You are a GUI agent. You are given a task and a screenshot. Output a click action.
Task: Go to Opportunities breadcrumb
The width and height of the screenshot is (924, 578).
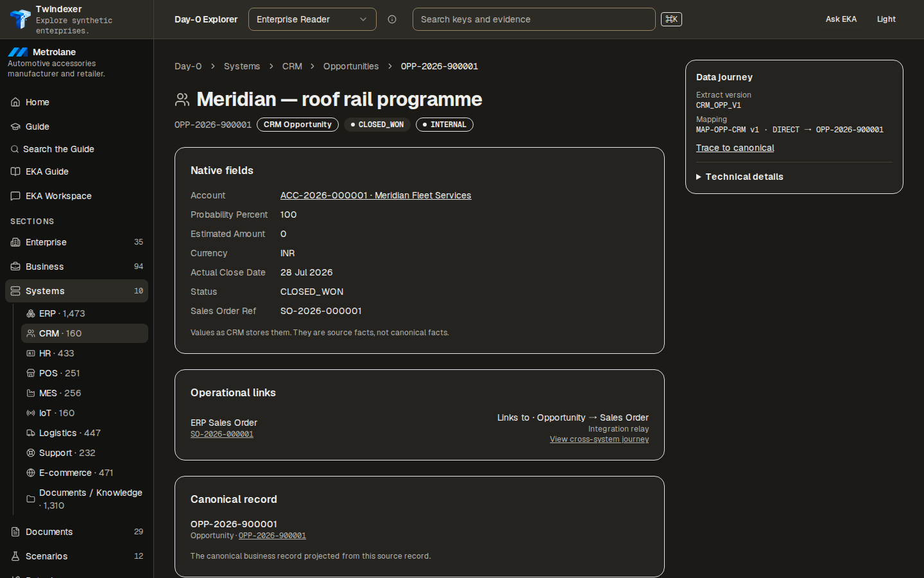(351, 66)
